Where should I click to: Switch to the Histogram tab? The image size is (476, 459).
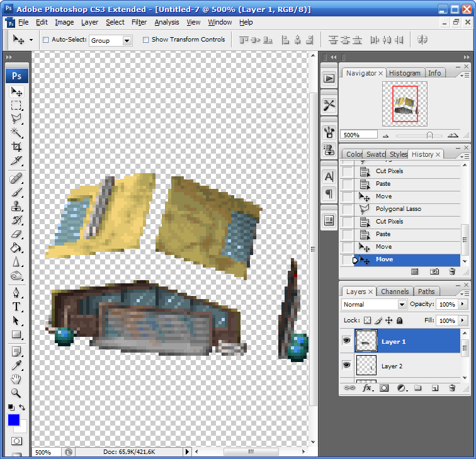[x=405, y=73]
